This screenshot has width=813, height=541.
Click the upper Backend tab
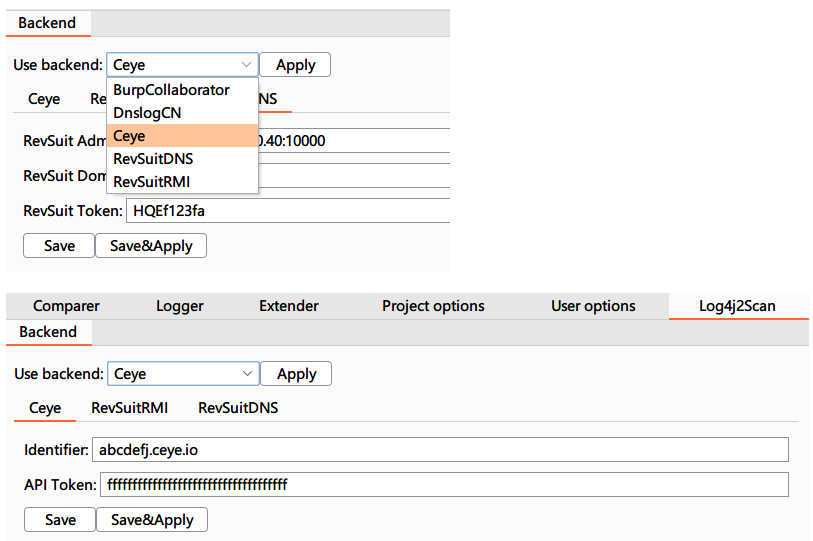pos(48,23)
